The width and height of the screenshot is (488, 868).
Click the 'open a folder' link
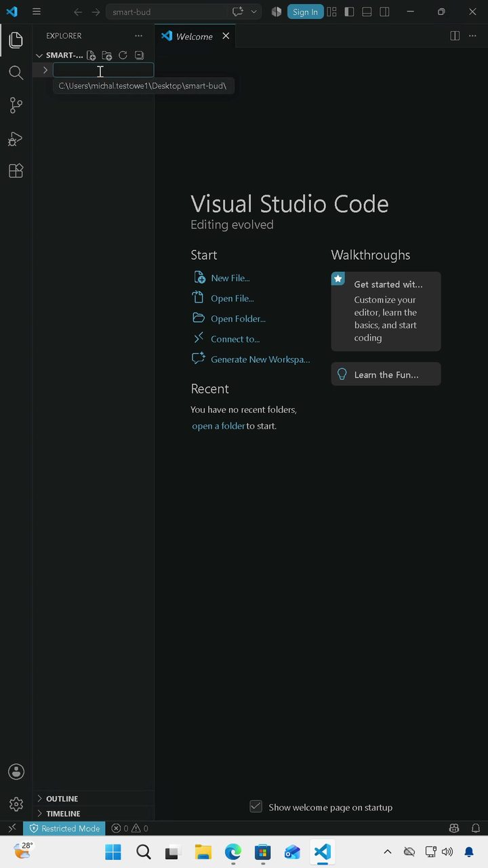pyautogui.click(x=218, y=426)
